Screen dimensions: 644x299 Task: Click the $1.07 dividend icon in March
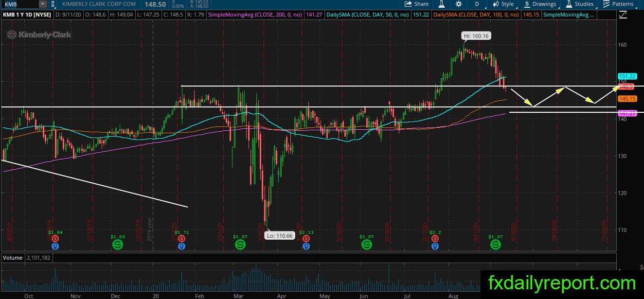point(240,246)
